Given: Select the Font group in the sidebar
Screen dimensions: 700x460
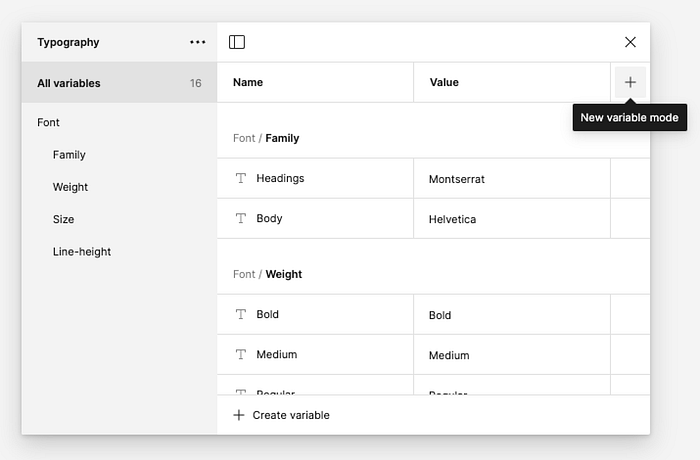Looking at the screenshot, I should click(x=49, y=122).
